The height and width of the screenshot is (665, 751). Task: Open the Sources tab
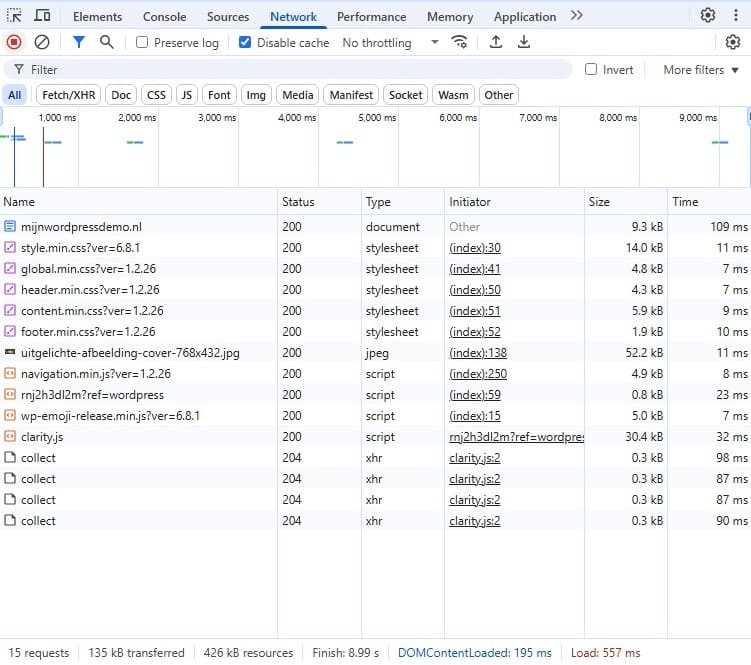coord(228,17)
